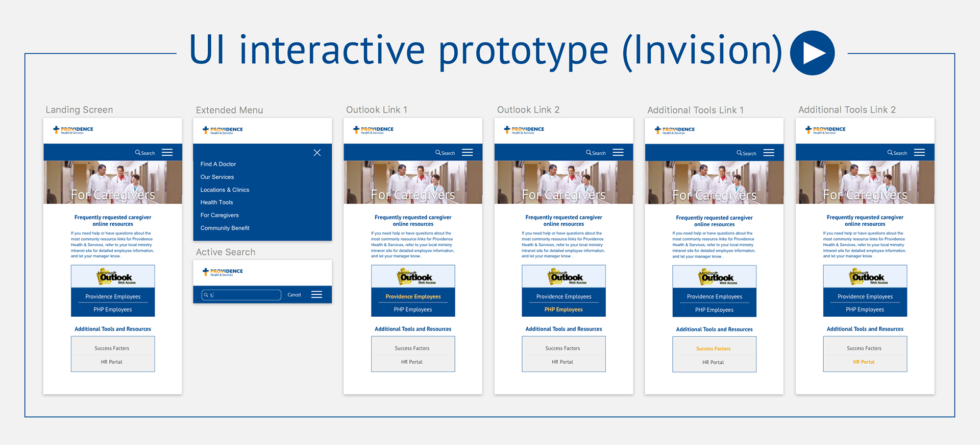Screen dimensions: 980x445
Task: Close the Extended Menu with X icon
Action: tap(317, 153)
